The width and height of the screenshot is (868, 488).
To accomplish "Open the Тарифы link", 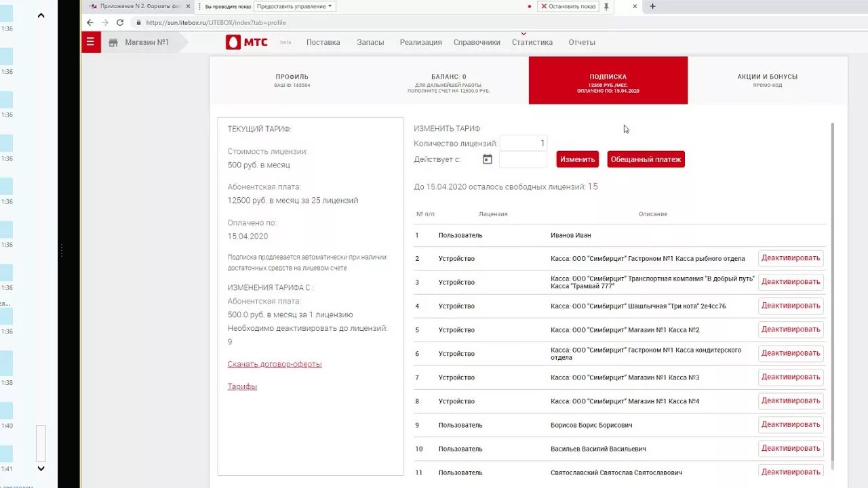I will pyautogui.click(x=242, y=386).
